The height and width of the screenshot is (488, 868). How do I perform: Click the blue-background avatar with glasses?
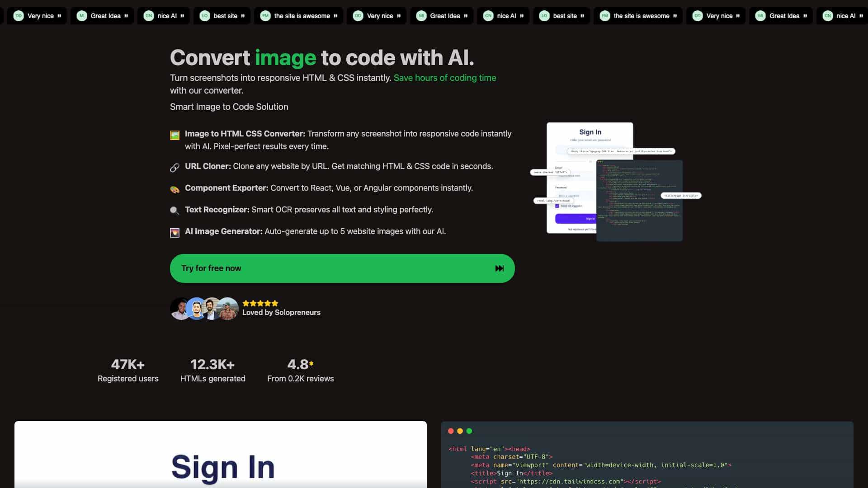tap(196, 309)
